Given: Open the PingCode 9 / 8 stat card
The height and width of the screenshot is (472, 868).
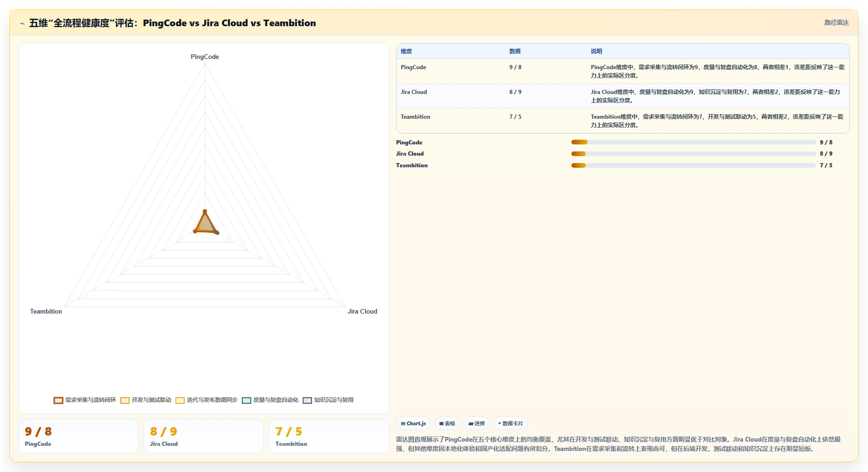Looking at the screenshot, I should pyautogui.click(x=78, y=436).
